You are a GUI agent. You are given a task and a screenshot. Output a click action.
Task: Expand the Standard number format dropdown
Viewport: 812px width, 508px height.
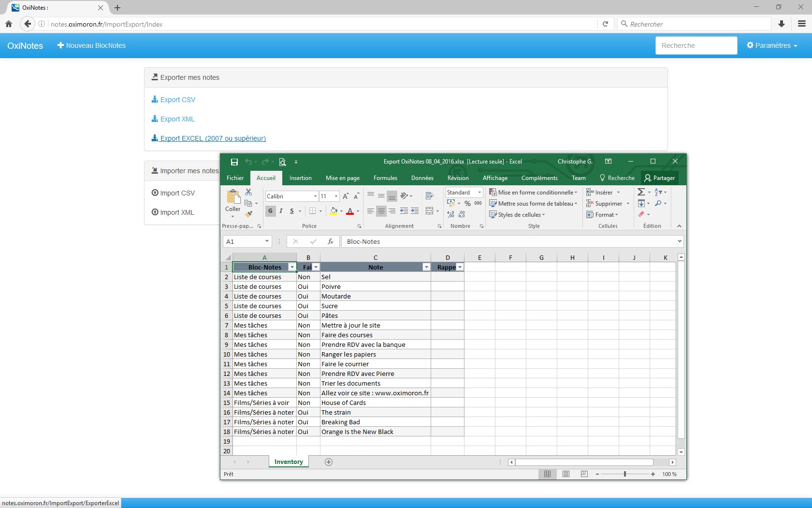tap(479, 192)
